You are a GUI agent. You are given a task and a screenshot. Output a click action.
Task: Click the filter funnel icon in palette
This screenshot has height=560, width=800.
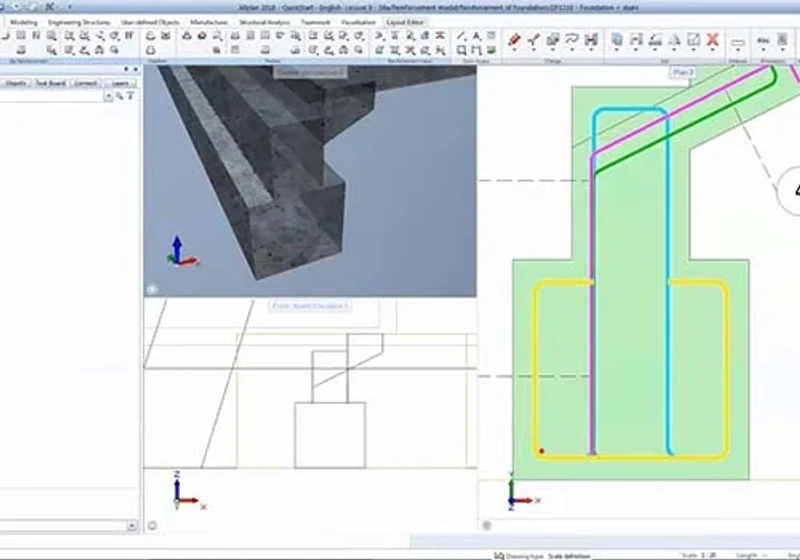[x=131, y=96]
